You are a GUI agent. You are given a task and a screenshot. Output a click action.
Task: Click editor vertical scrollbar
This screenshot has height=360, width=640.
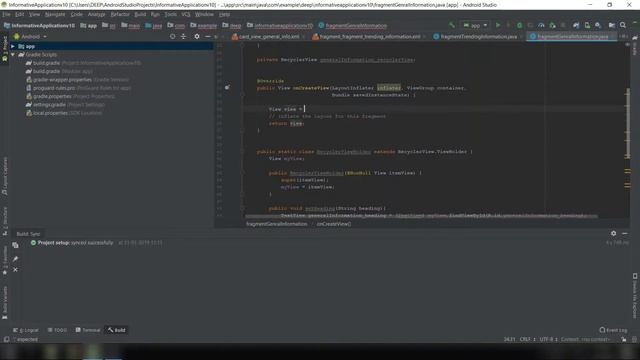(x=628, y=124)
